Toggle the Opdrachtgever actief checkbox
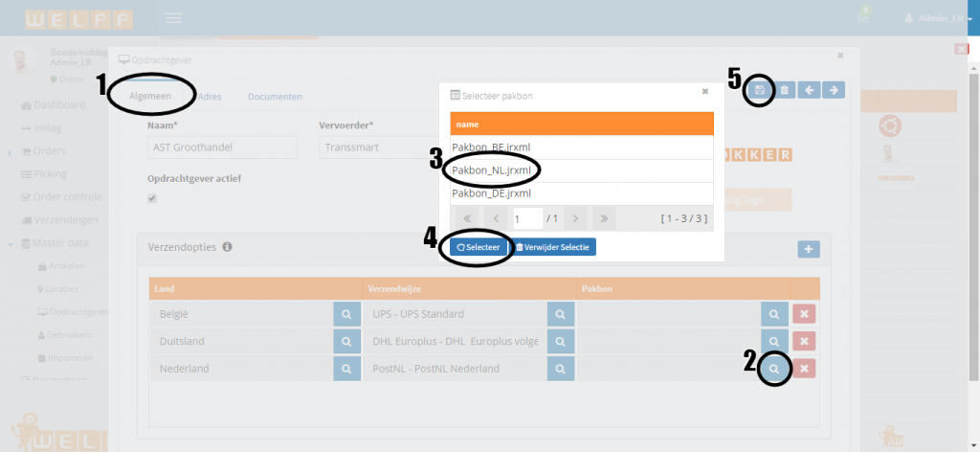980x452 pixels. (x=152, y=198)
